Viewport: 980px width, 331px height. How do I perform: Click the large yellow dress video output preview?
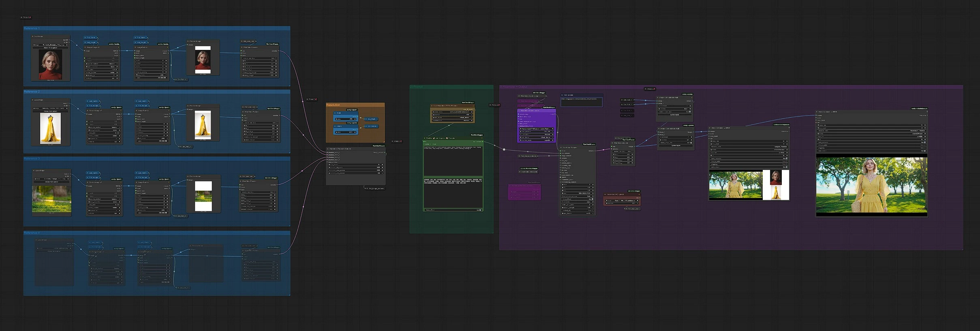click(x=871, y=185)
